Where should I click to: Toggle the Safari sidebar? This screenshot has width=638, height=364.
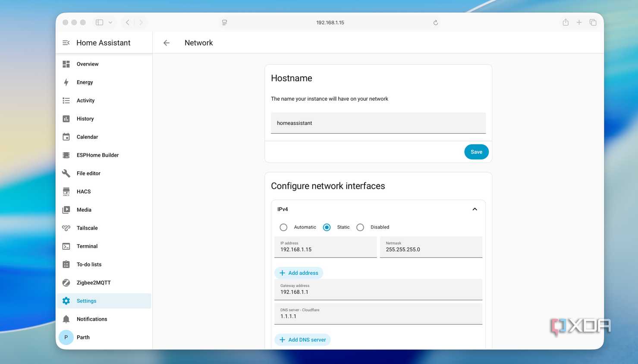point(99,22)
